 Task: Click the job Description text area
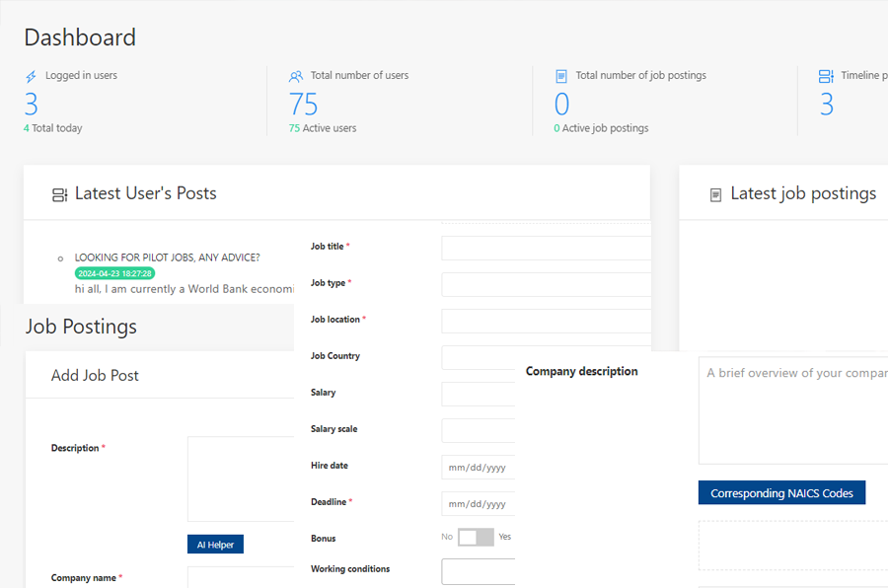(241, 478)
